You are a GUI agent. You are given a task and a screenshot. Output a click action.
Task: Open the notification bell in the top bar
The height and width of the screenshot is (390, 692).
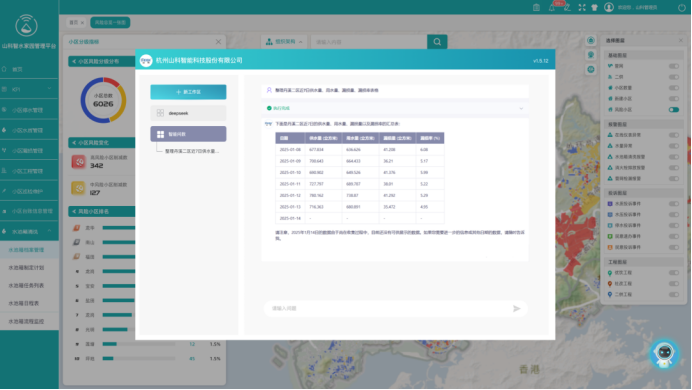pos(552,8)
